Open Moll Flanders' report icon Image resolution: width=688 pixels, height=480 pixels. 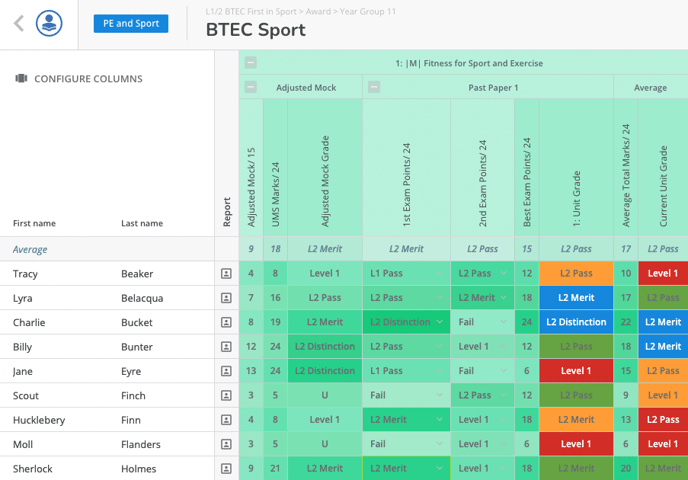[226, 444]
